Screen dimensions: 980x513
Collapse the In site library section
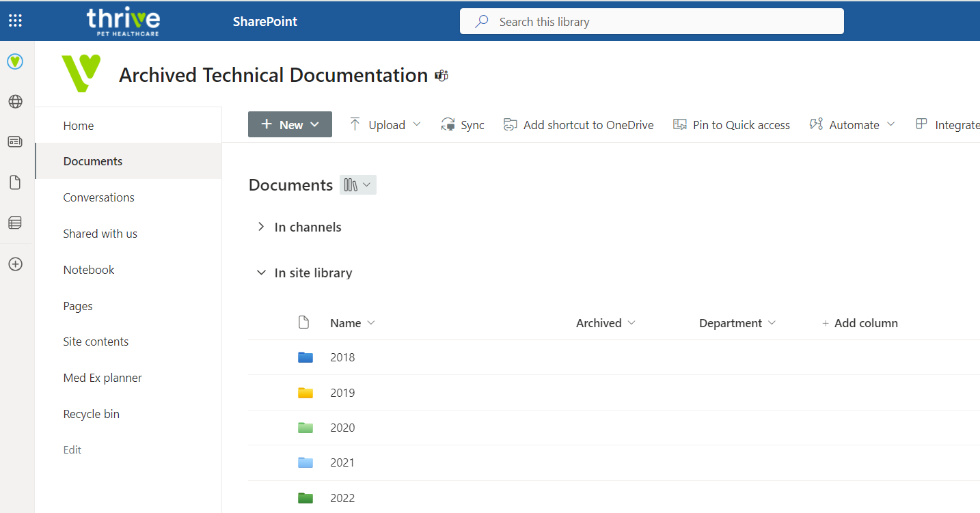(x=261, y=273)
